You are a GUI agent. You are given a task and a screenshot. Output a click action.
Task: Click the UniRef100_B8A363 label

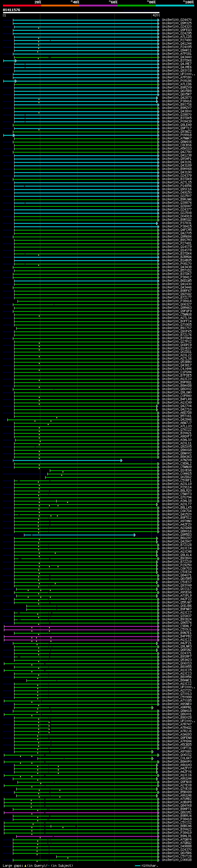click(177, 457)
